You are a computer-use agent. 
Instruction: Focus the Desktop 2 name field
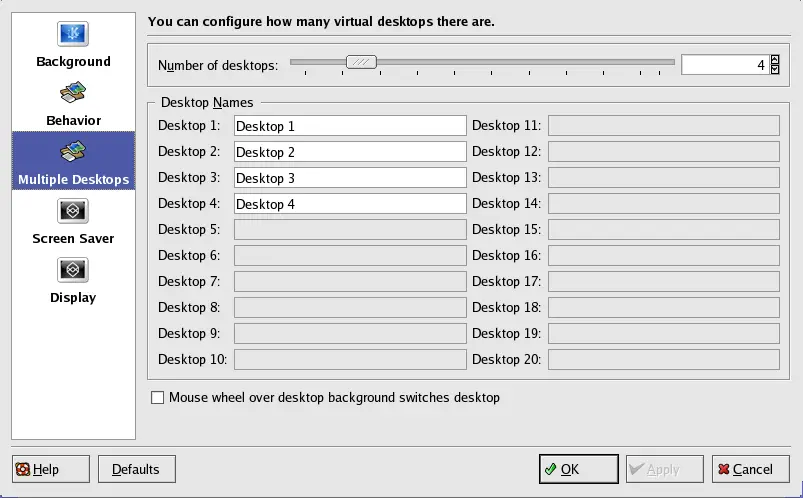(350, 152)
